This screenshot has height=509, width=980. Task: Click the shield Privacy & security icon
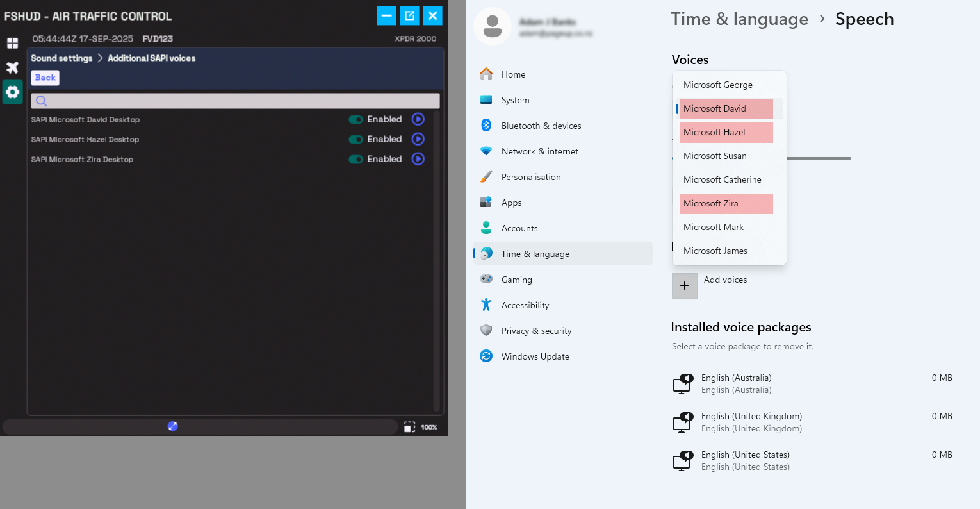click(486, 331)
